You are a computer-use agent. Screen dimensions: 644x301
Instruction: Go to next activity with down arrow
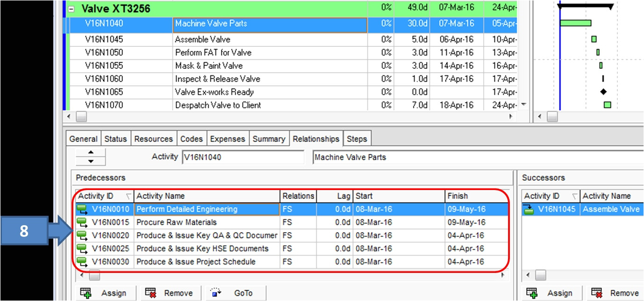91,161
